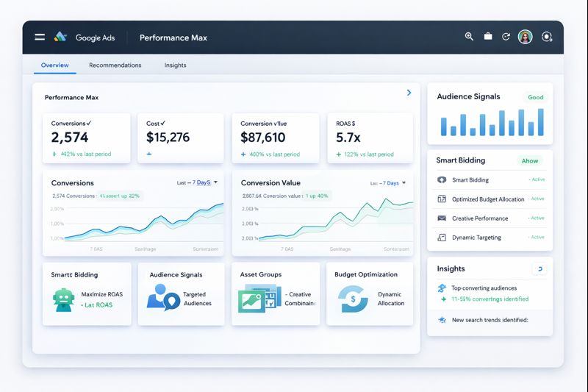
Task: Open the ROAS 5.7x metric card
Action: click(370, 138)
